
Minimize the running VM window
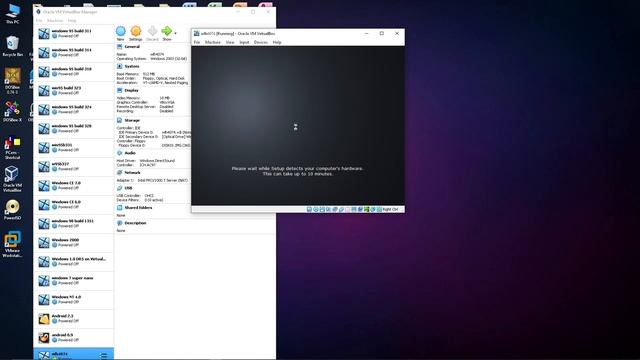[366, 33]
